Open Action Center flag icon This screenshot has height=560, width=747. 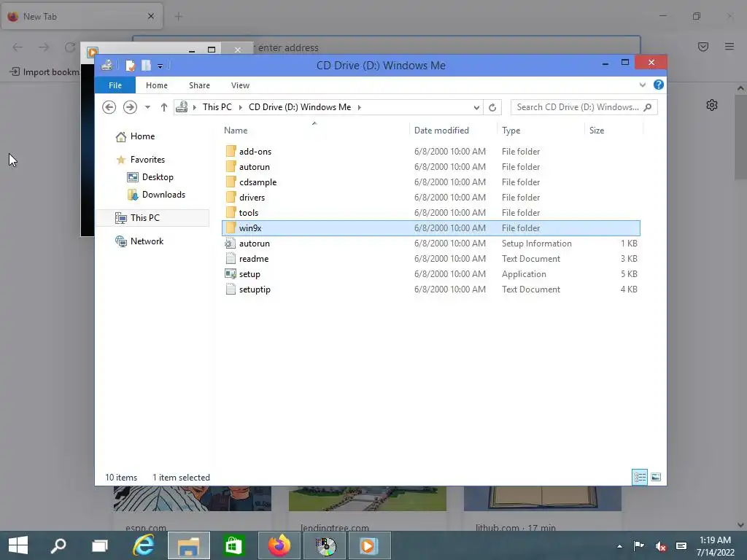[x=638, y=545]
